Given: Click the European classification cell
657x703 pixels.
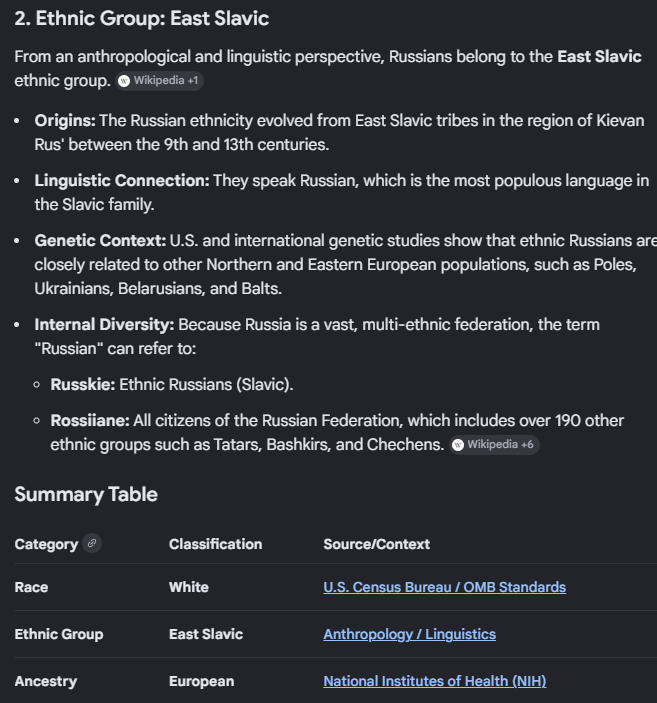Looking at the screenshot, I should click(x=201, y=681).
